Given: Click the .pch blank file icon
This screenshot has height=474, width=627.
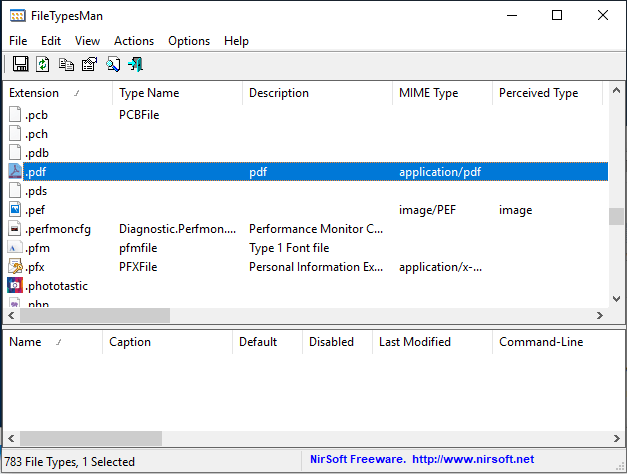Looking at the screenshot, I should [15, 134].
